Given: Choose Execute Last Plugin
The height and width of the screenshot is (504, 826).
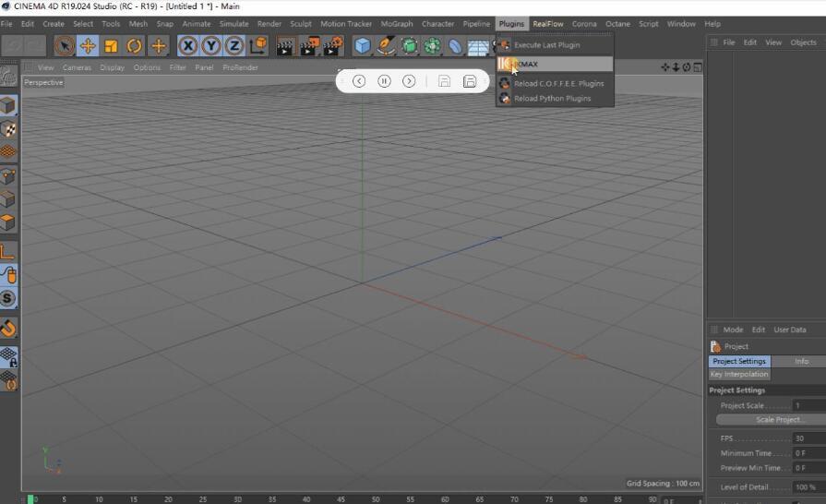Looking at the screenshot, I should 556,44.
